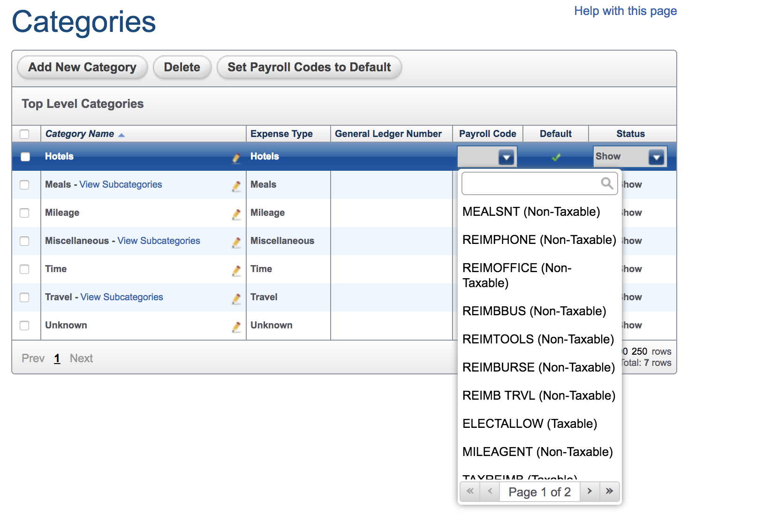The image size is (771, 532).
Task: View Subcategories for Meals
Action: click(x=121, y=184)
